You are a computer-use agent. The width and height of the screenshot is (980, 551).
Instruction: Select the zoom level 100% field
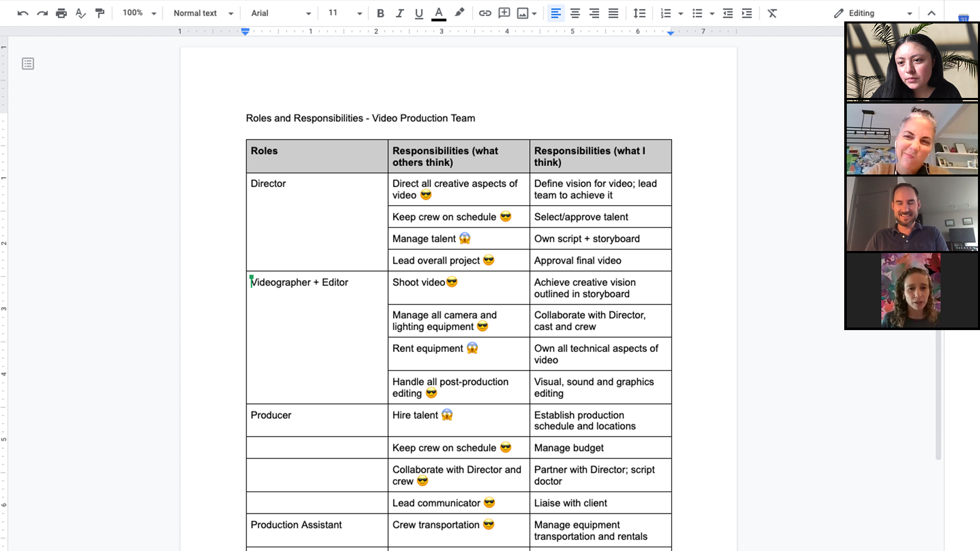coord(134,13)
